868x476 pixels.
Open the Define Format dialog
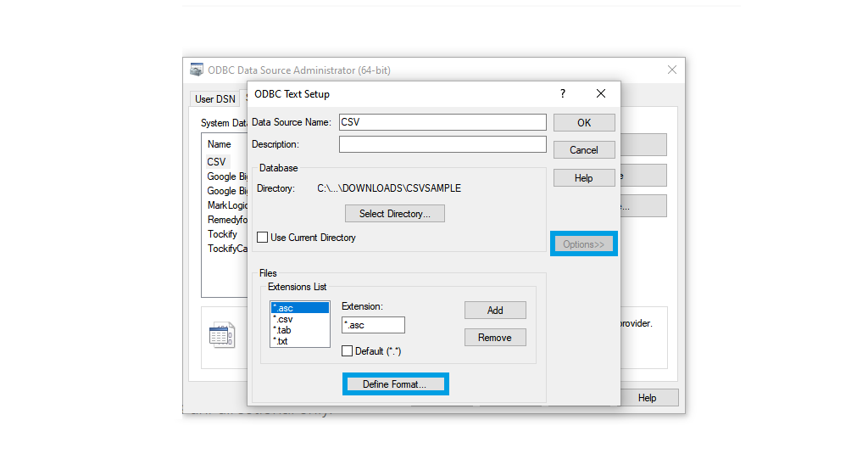pyautogui.click(x=395, y=384)
